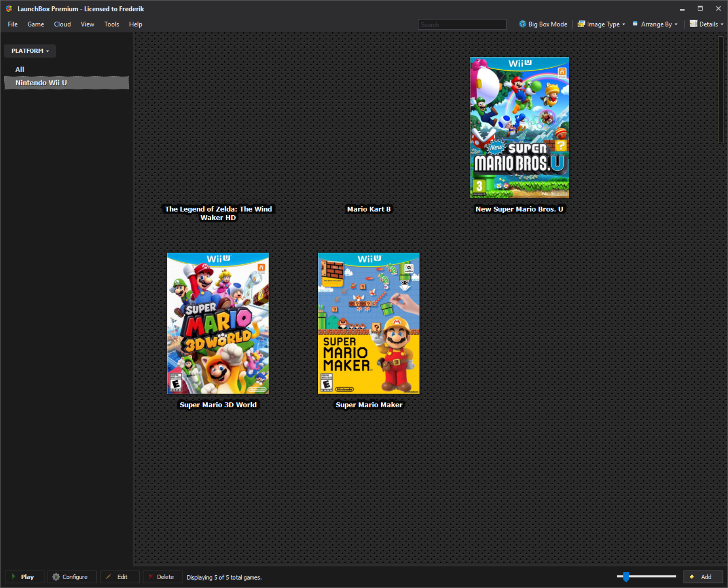Click the Big Box Mode cube icon
The height and width of the screenshot is (588, 728).
523,24
